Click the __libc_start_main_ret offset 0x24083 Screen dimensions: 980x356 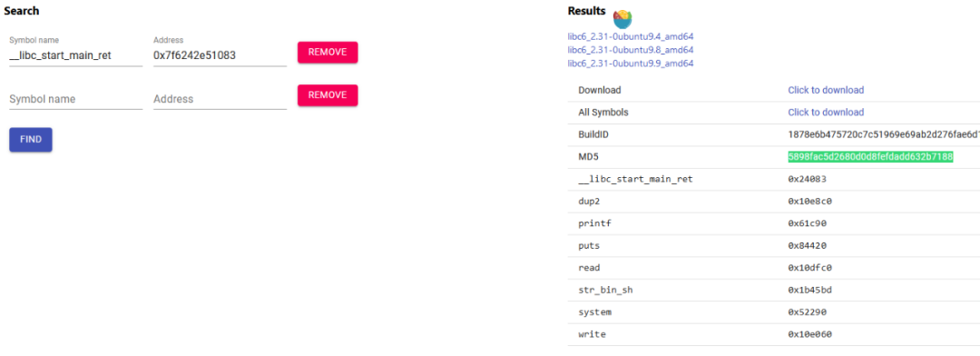tap(808, 180)
